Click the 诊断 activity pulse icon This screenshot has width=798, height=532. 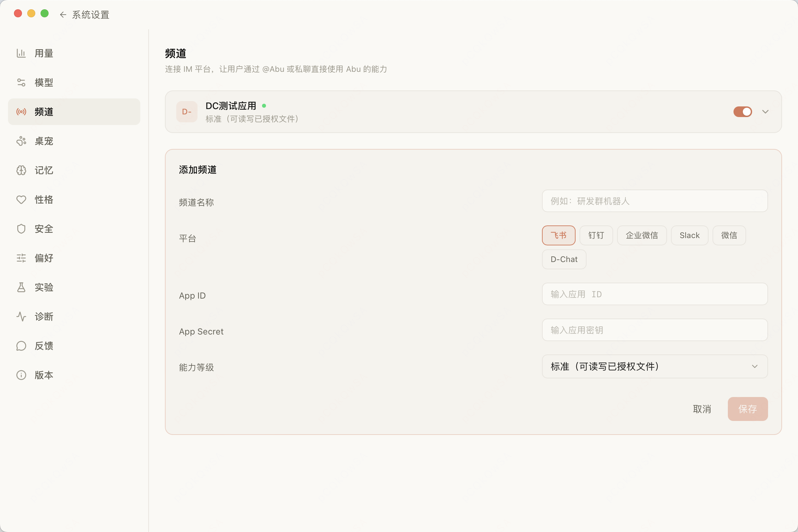(21, 317)
